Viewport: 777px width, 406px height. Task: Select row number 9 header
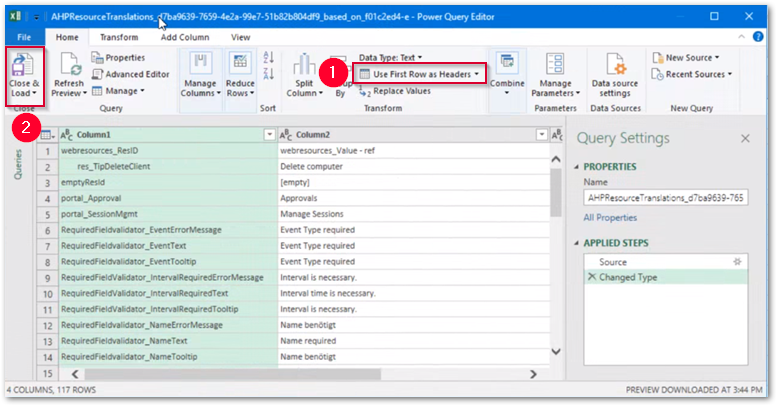[x=48, y=278]
